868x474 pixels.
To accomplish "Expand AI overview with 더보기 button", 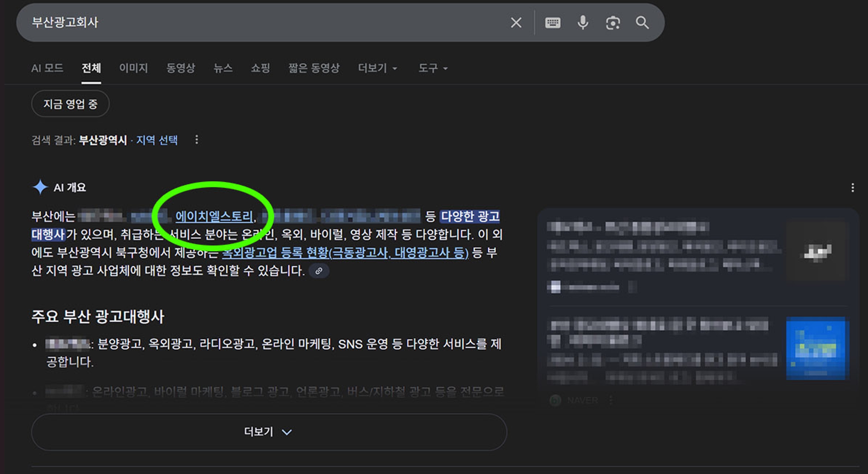I will click(269, 432).
